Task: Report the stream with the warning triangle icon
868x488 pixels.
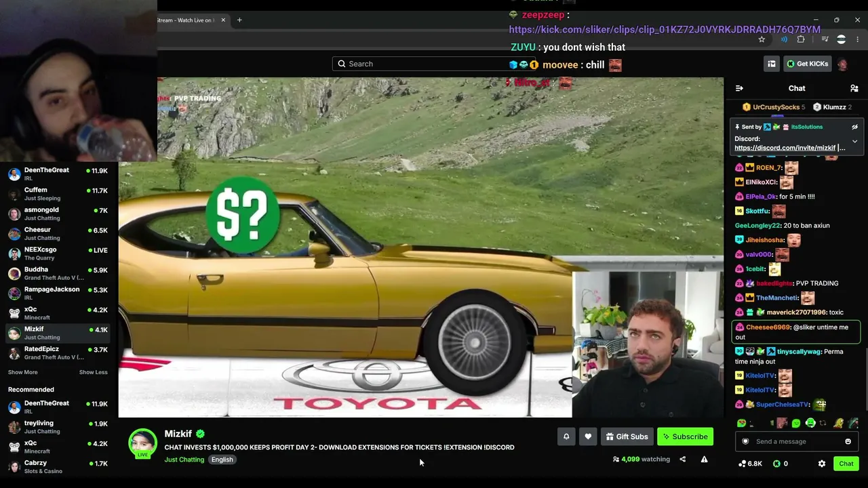Action: pos(704,459)
